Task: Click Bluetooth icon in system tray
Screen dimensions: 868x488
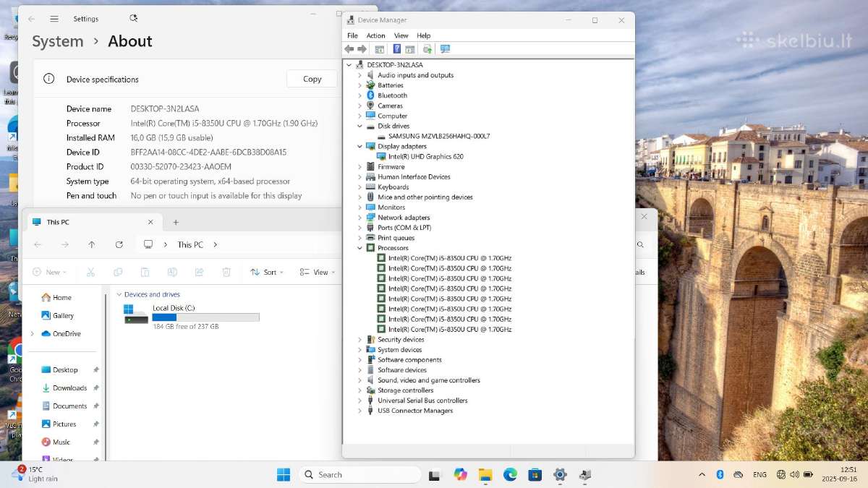Action: click(720, 474)
